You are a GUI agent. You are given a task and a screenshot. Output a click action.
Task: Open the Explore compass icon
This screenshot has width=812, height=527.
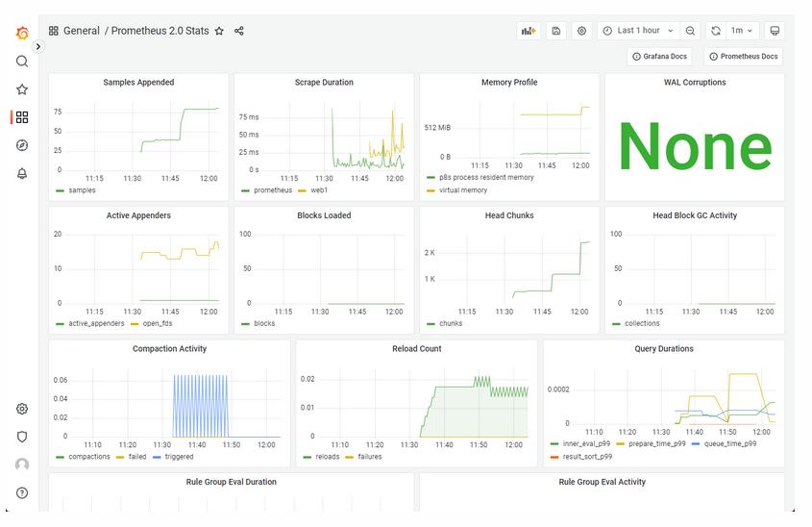click(x=22, y=145)
